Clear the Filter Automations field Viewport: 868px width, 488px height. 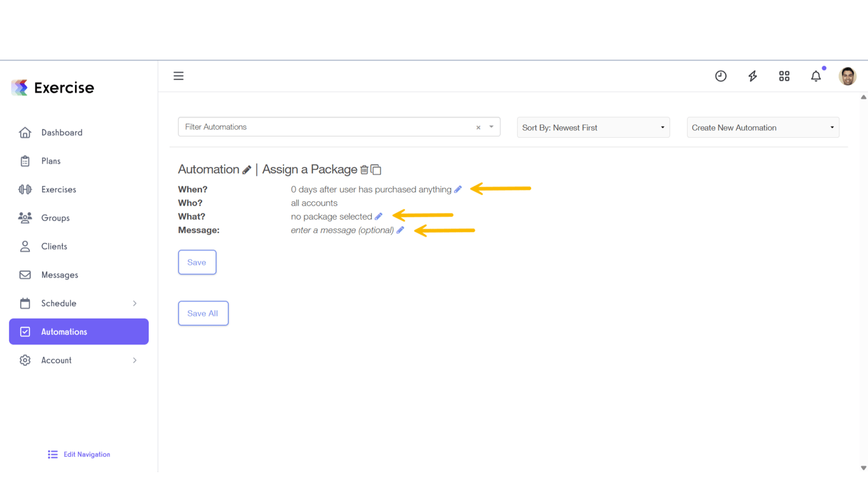pyautogui.click(x=478, y=128)
